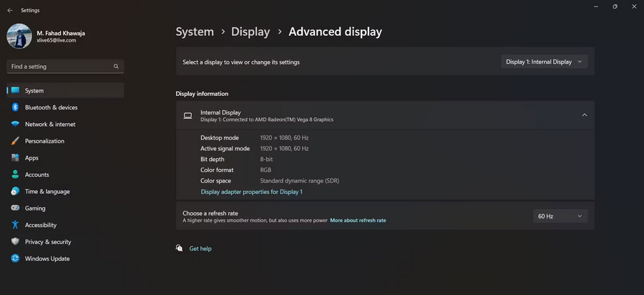Click the System monitor icon in sidebar

15,90
